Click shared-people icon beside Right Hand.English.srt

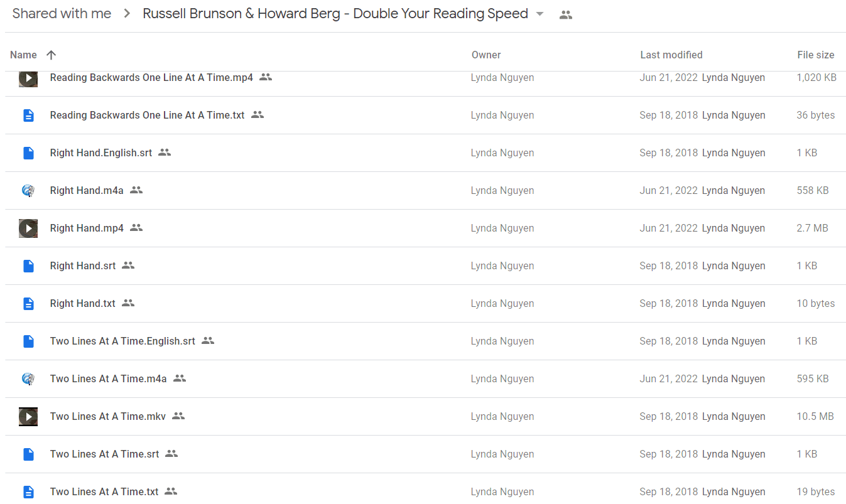point(165,153)
